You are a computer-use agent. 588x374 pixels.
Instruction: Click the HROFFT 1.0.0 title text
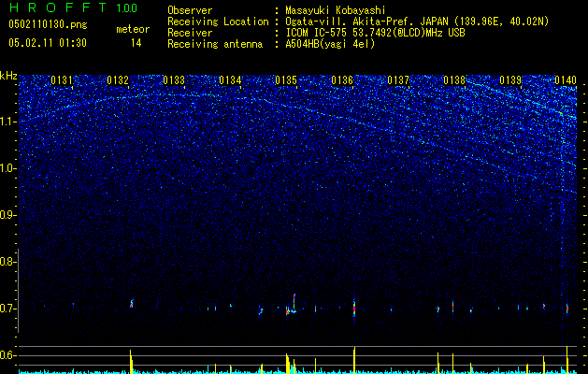point(74,7)
